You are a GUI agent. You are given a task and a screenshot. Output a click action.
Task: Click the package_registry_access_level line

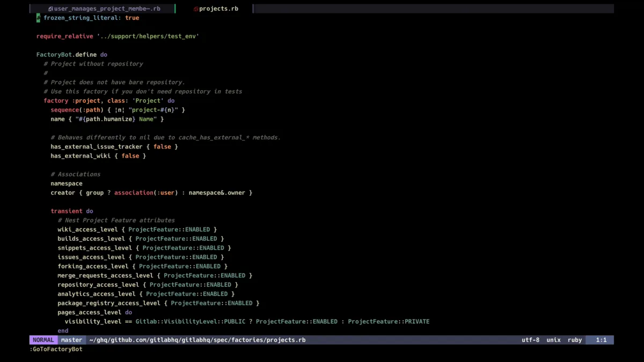(159, 303)
